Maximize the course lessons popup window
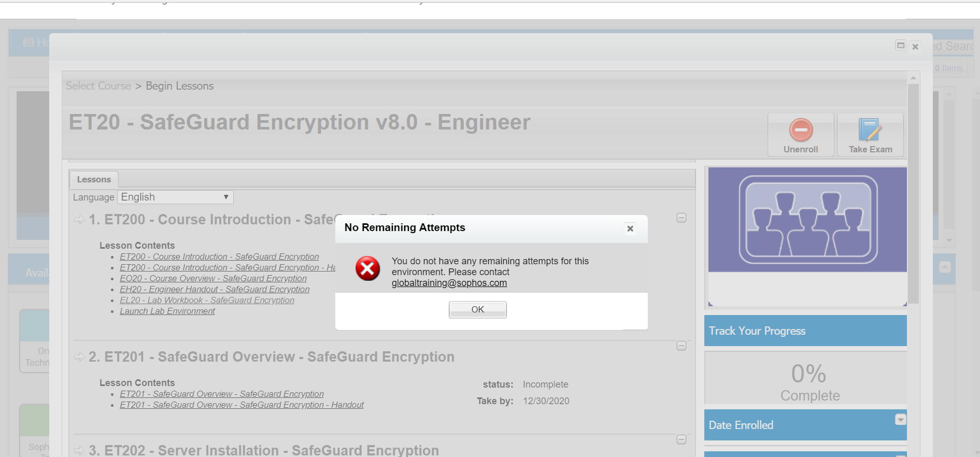Image resolution: width=980 pixels, height=457 pixels. click(901, 46)
